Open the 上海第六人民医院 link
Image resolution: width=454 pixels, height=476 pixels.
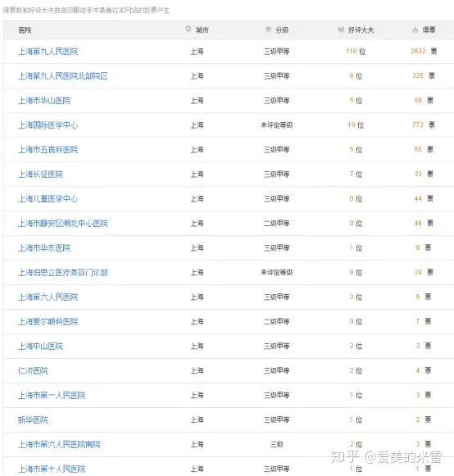click(48, 297)
